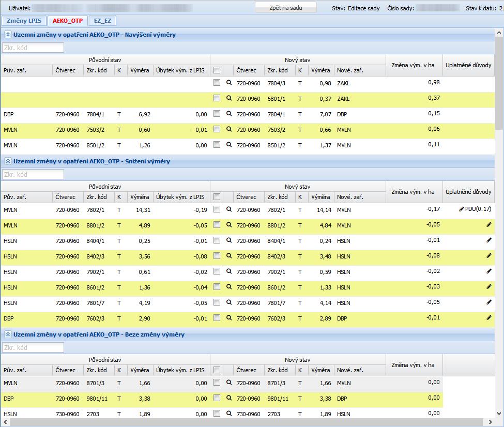The width and height of the screenshot is (504, 427).
Task: Click the change value -0,17
Action: [x=433, y=209]
